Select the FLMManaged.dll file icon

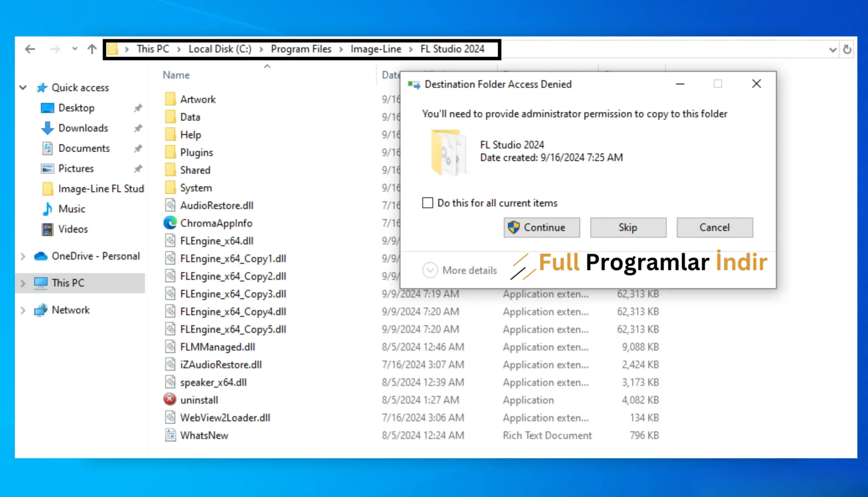(x=170, y=347)
